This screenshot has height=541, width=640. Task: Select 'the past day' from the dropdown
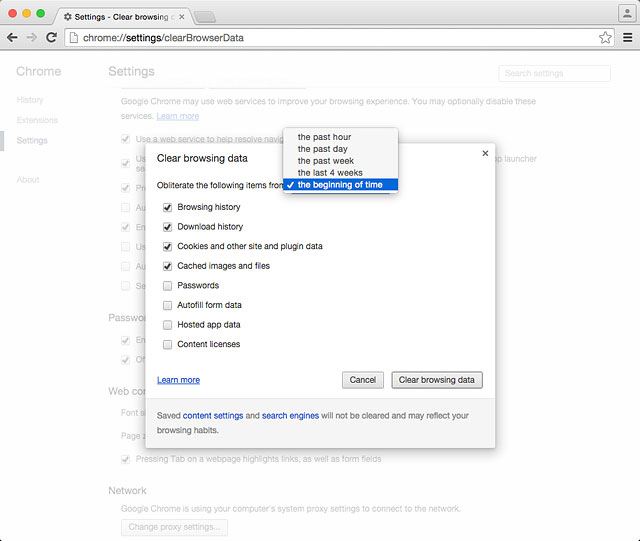pyautogui.click(x=340, y=149)
